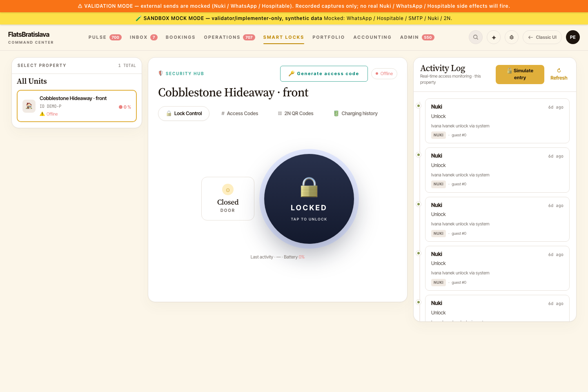Click the Battery 0% text below the lock
The width and height of the screenshot is (588, 392).
point(294,257)
